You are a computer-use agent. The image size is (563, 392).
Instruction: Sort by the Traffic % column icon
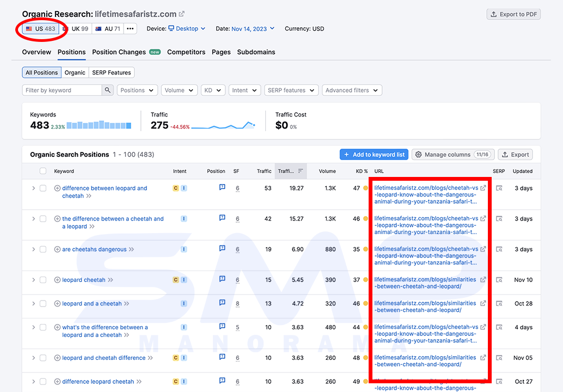coord(301,171)
